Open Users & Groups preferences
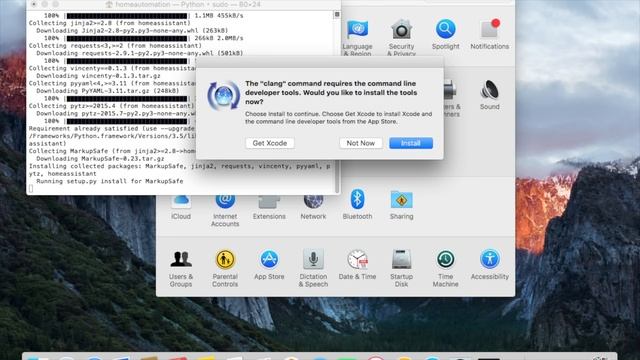 click(181, 269)
